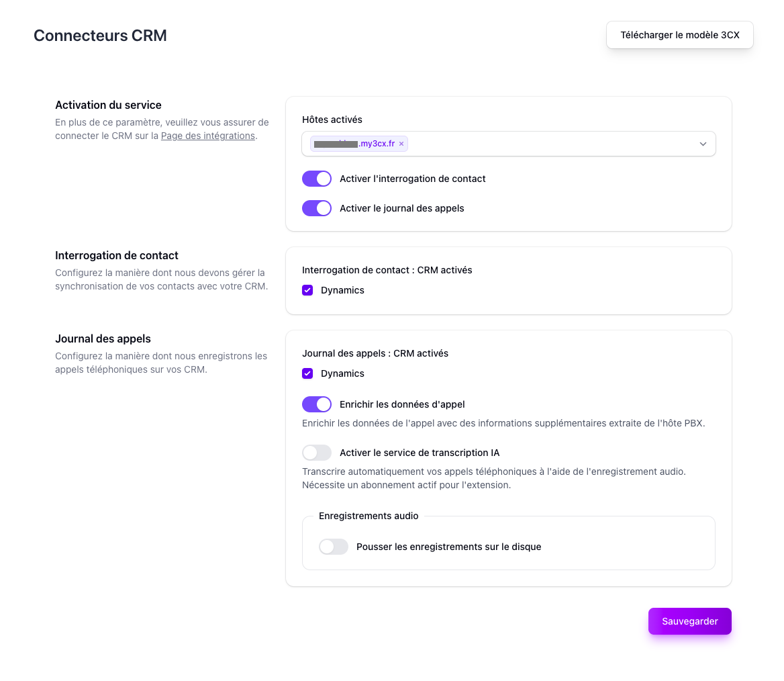
Task: Uncheck Dynamics in the Journal des appels section
Action: tap(307, 373)
